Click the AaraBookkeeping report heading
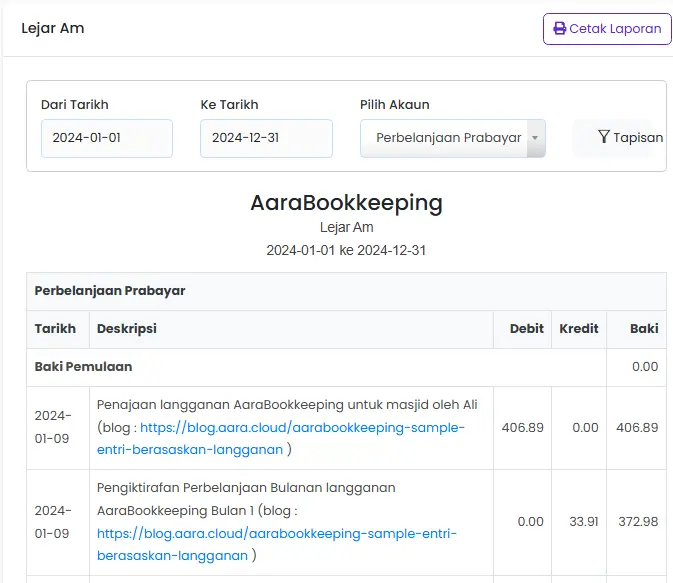The width and height of the screenshot is (673, 583). coord(346,203)
